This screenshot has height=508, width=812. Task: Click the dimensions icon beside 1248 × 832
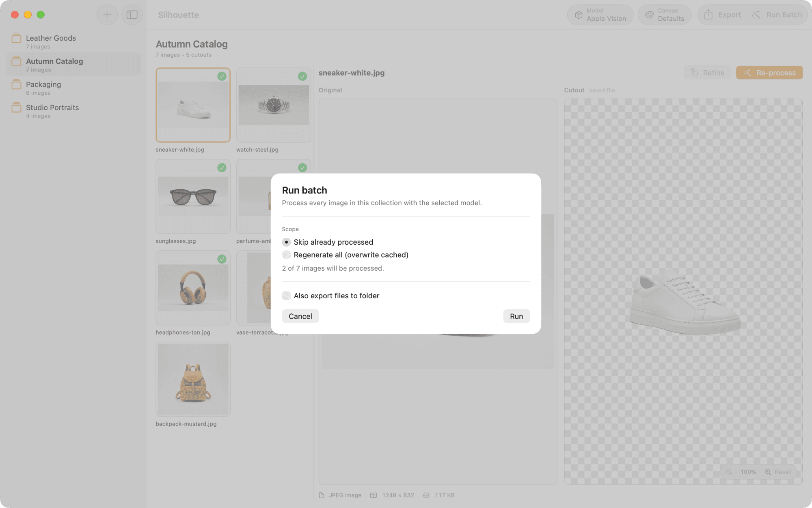[374, 495]
